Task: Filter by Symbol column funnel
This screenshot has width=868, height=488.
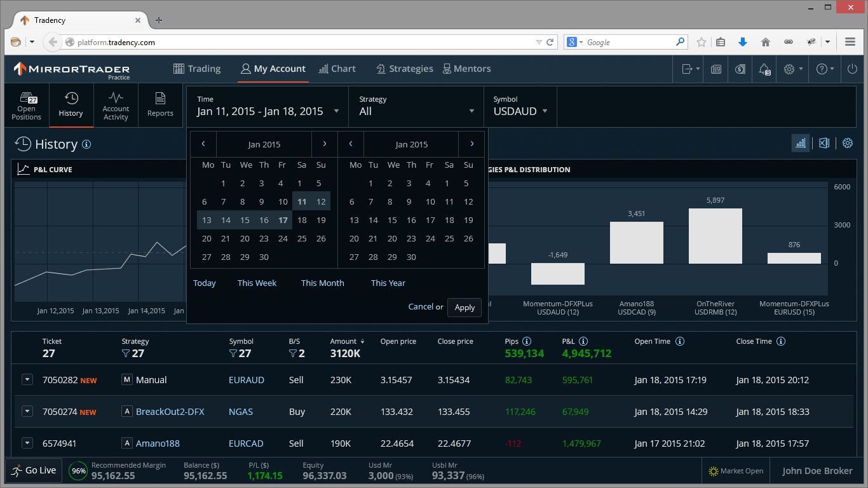Action: click(233, 353)
